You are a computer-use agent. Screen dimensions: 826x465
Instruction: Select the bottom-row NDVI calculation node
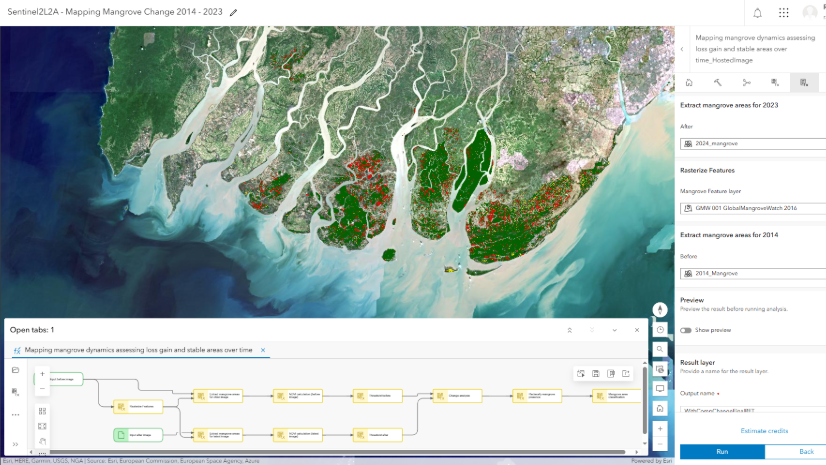tap(298, 435)
